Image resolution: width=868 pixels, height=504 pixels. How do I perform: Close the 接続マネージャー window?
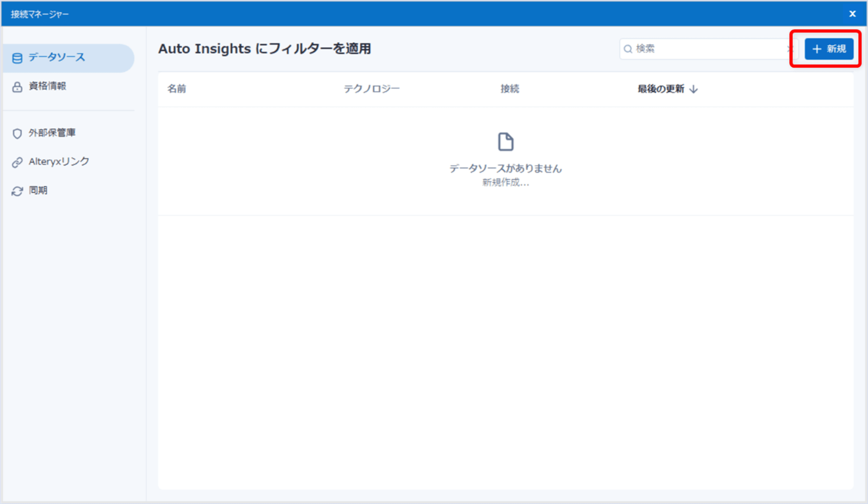pos(852,14)
